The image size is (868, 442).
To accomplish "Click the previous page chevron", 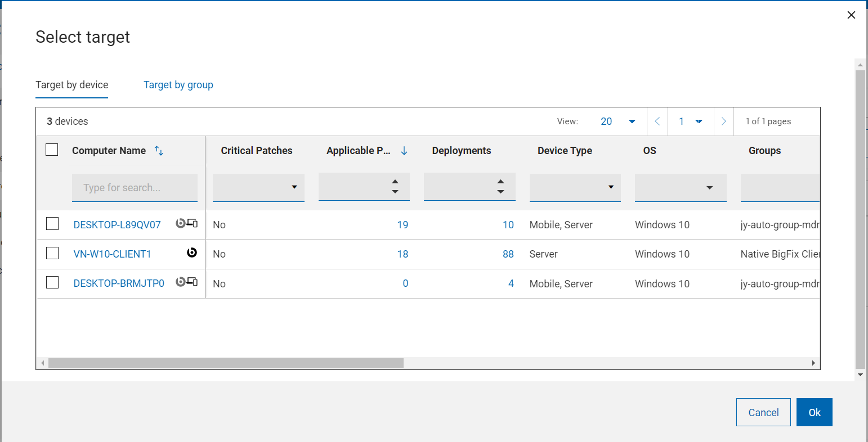I will pyautogui.click(x=657, y=121).
